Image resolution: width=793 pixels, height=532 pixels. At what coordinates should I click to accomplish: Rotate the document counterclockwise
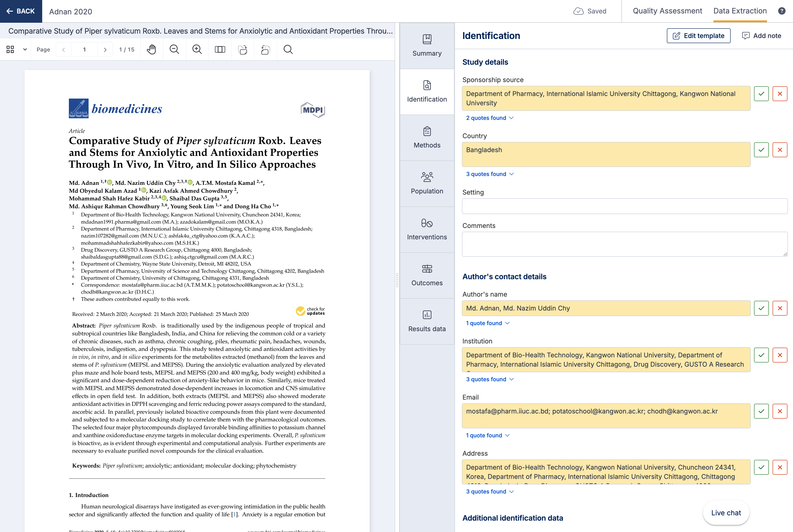[x=265, y=50]
